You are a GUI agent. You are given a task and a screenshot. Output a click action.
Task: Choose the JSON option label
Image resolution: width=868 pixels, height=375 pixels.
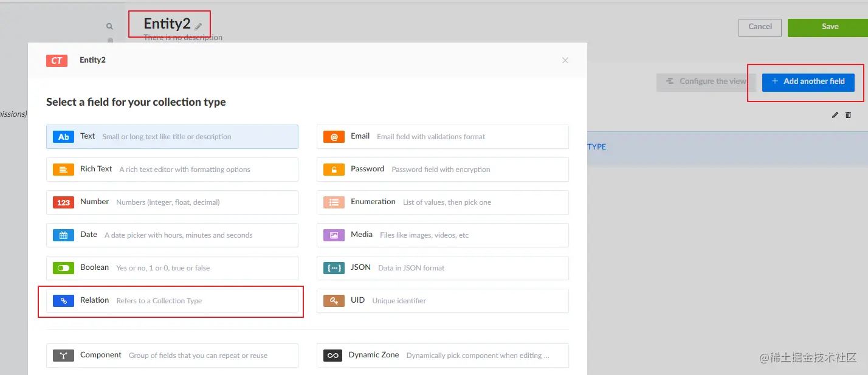[x=360, y=267]
